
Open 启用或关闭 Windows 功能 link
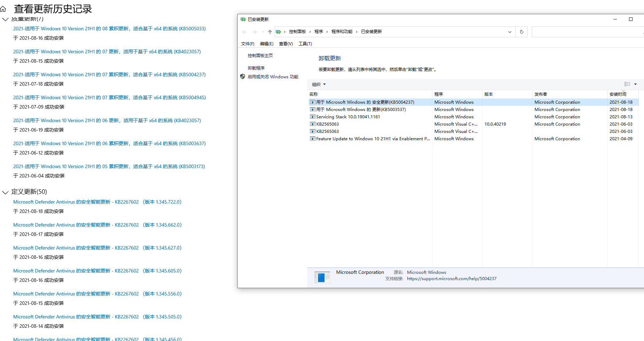pos(273,77)
